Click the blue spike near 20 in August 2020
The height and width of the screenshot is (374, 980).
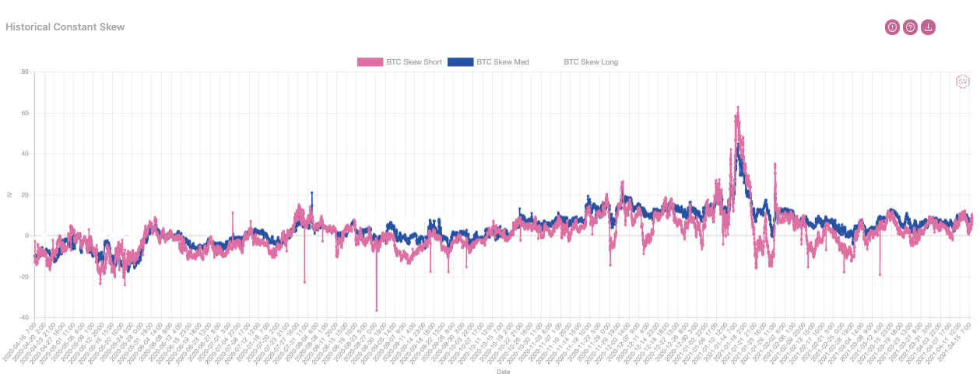click(x=311, y=193)
